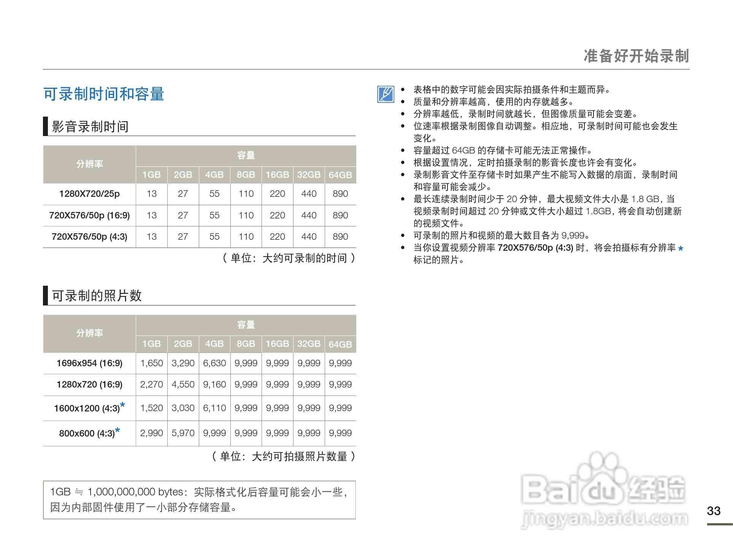
Task: Click the section heading 可录制的照片数
Action: (97, 296)
